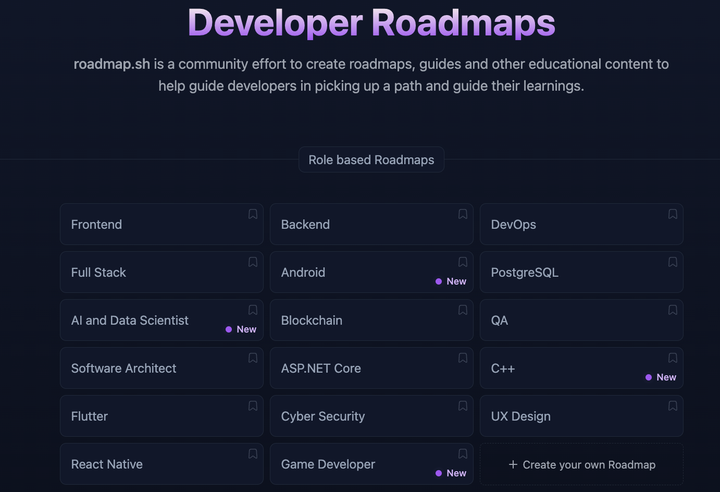Bookmark the UX Design roadmap
The image size is (720, 492).
coord(672,406)
